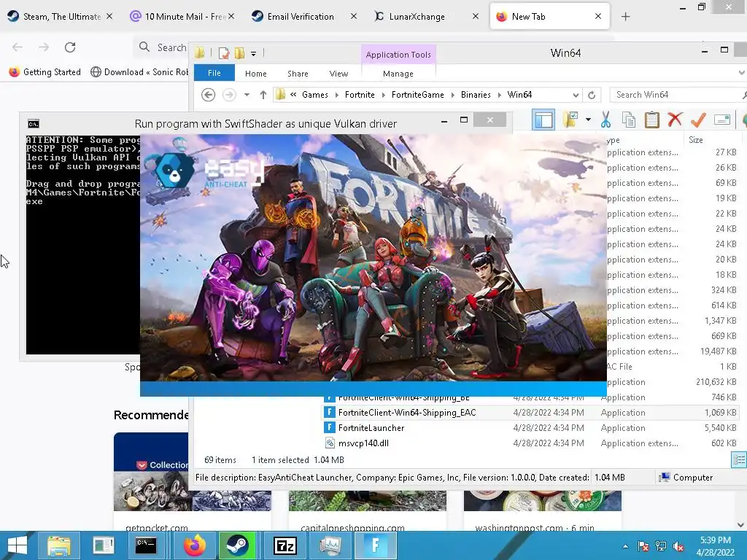Open the Manage ribbon tab
The width and height of the screenshot is (747, 560).
point(398,74)
